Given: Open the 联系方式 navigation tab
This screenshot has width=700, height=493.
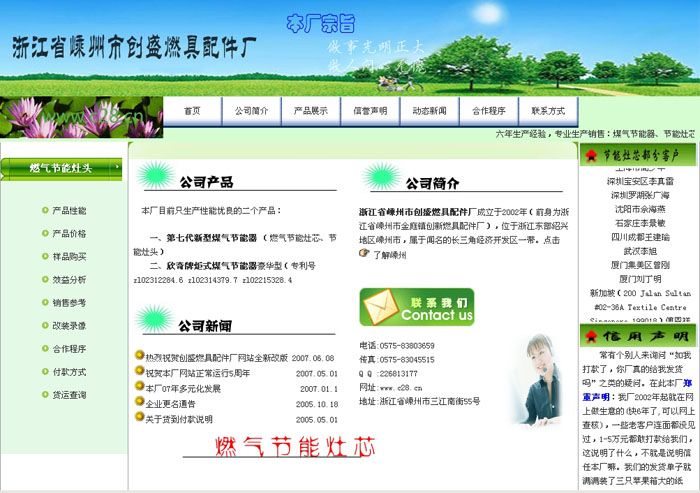Looking at the screenshot, I should (x=548, y=111).
